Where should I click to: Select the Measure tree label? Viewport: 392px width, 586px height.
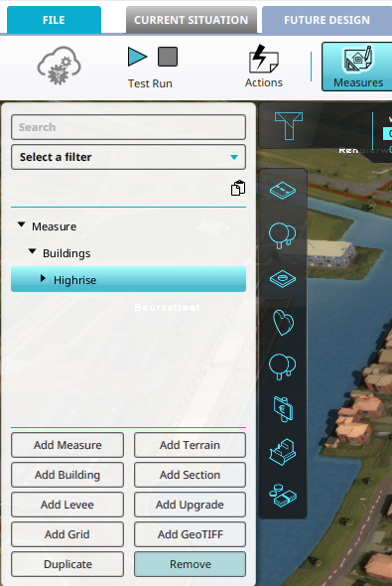55,226
